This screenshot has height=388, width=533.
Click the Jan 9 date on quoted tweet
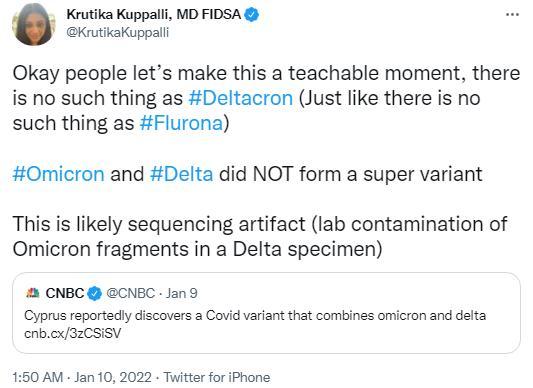(182, 293)
